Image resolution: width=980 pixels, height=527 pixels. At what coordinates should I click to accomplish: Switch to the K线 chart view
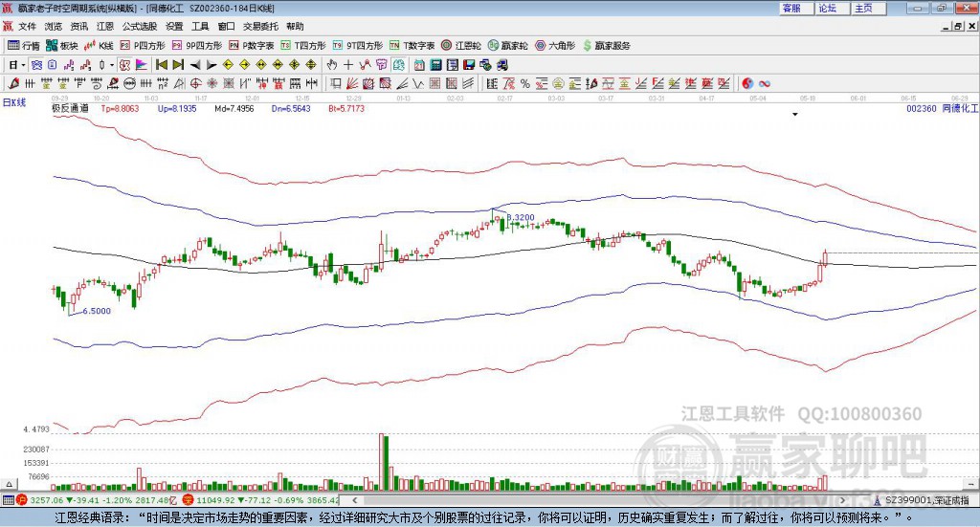(100, 46)
